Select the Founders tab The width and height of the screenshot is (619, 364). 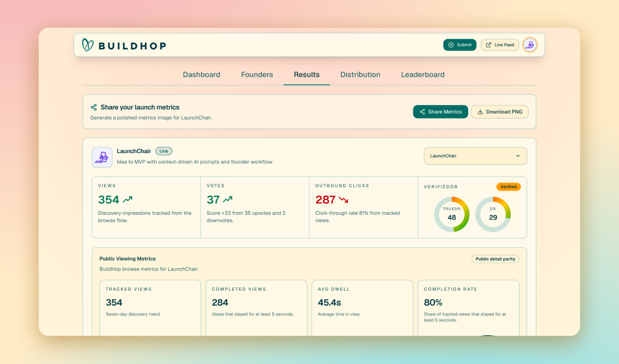(257, 75)
